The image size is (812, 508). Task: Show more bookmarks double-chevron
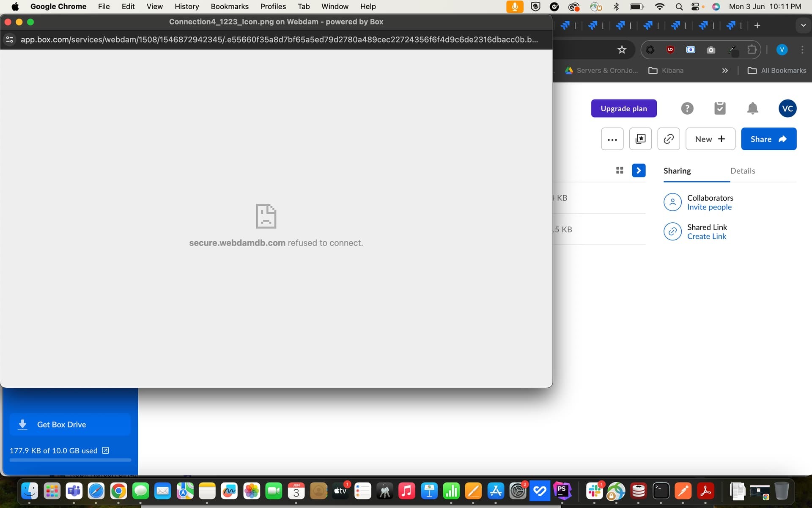(x=725, y=71)
